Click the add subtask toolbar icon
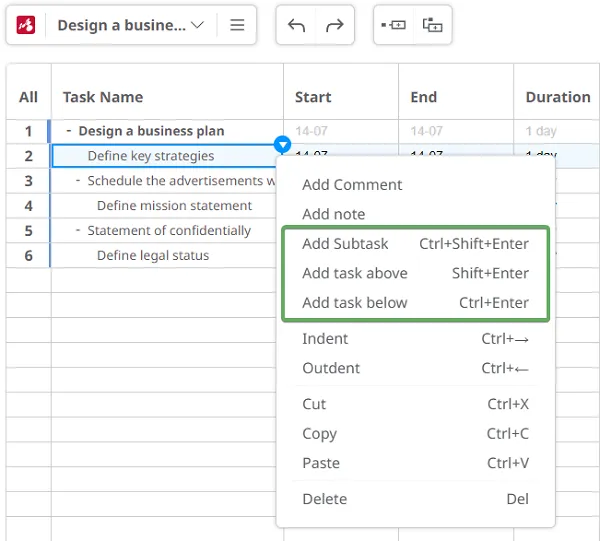 coord(432,25)
